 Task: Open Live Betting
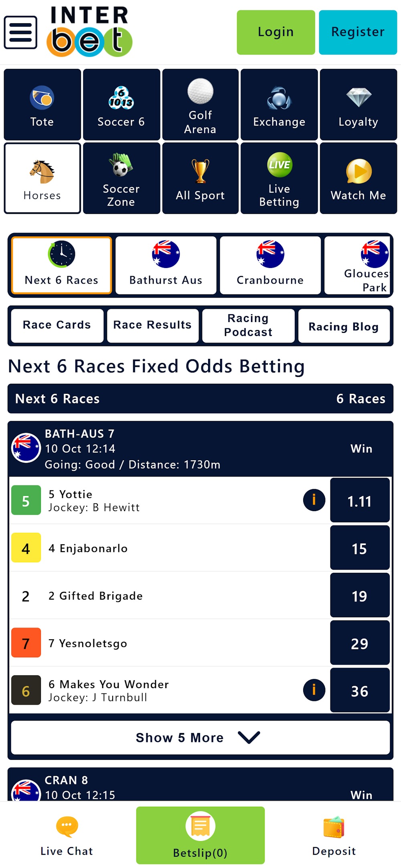(279, 177)
